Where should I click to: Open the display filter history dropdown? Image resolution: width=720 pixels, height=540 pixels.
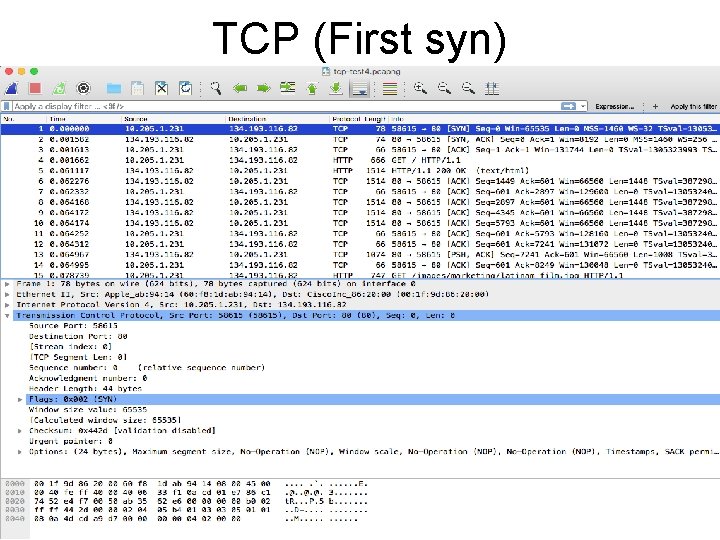point(583,106)
